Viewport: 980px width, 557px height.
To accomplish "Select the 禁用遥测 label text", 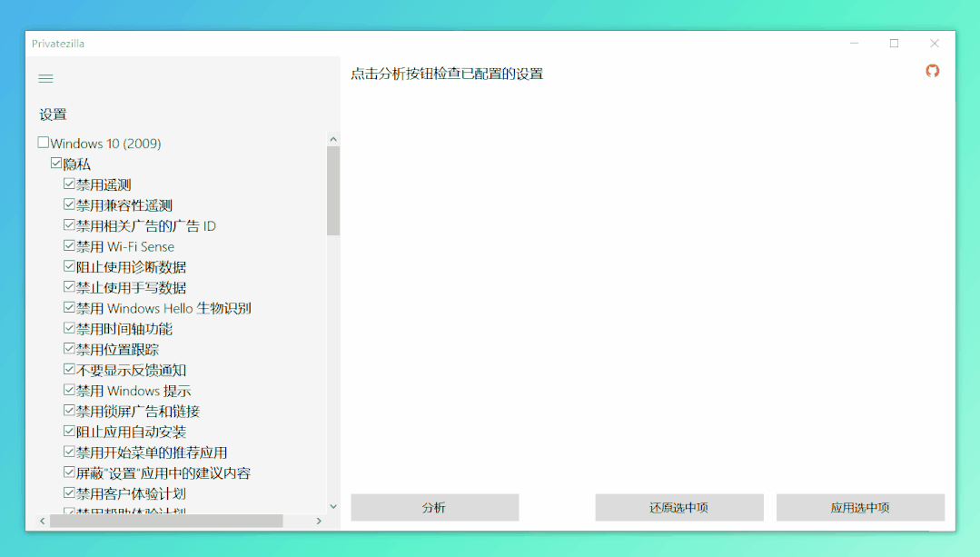I will [104, 185].
